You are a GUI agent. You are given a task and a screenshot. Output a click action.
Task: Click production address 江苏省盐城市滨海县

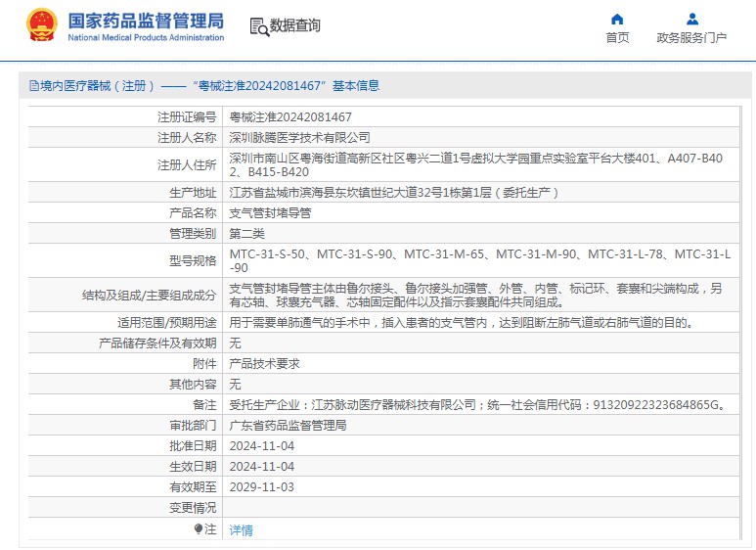point(393,193)
